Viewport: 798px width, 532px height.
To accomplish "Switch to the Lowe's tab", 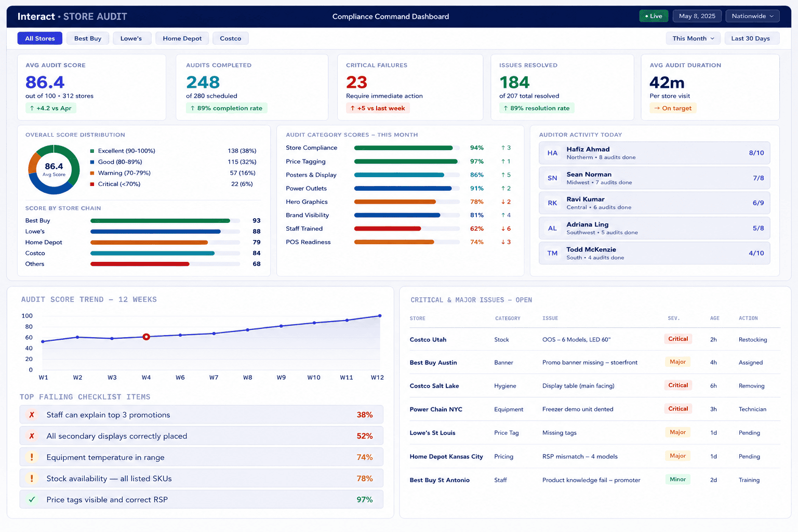I will [x=131, y=38].
